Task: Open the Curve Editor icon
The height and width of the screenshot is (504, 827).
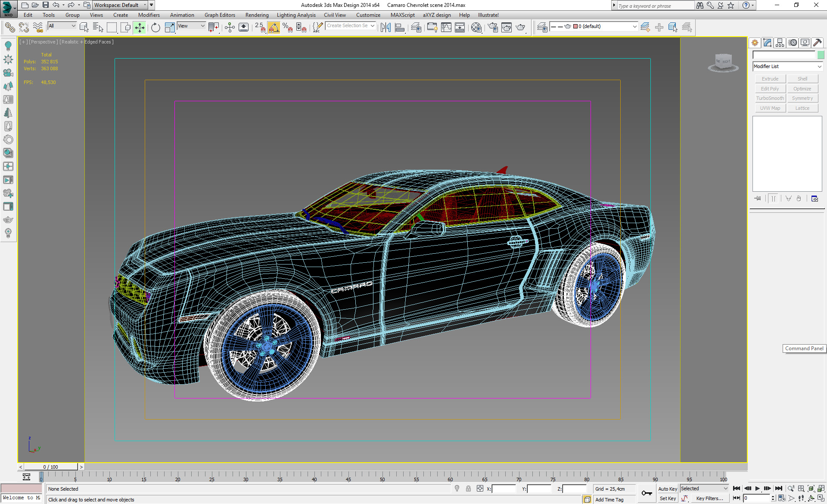Action: click(446, 28)
